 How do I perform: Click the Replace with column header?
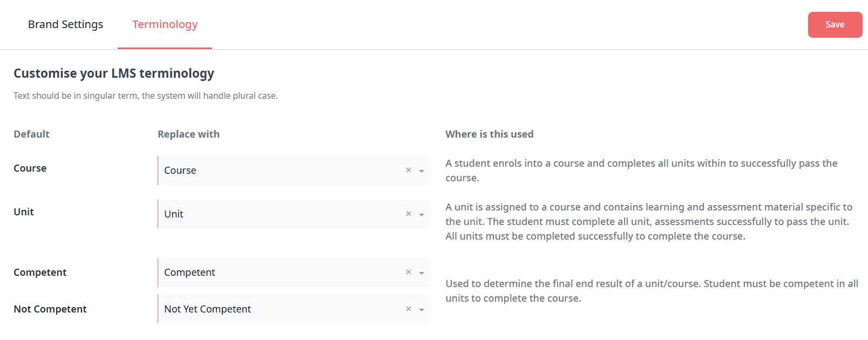(188, 134)
